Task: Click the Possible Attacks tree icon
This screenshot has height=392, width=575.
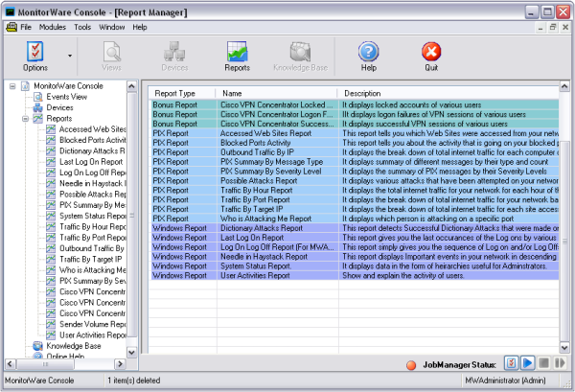Action: pyautogui.click(x=51, y=194)
